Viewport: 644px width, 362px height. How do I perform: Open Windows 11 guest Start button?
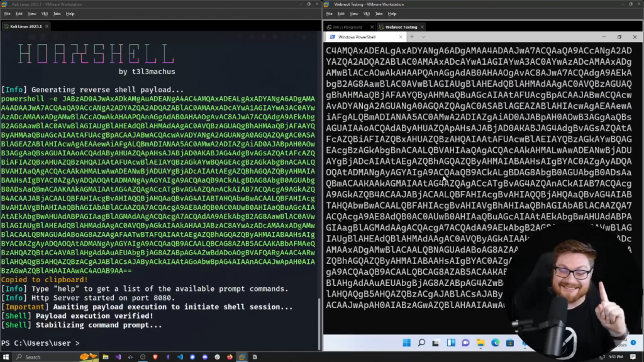[407, 343]
